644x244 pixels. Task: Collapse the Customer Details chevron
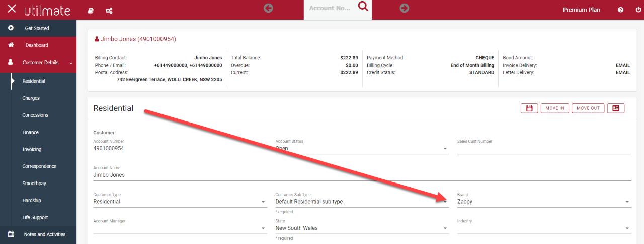point(71,63)
